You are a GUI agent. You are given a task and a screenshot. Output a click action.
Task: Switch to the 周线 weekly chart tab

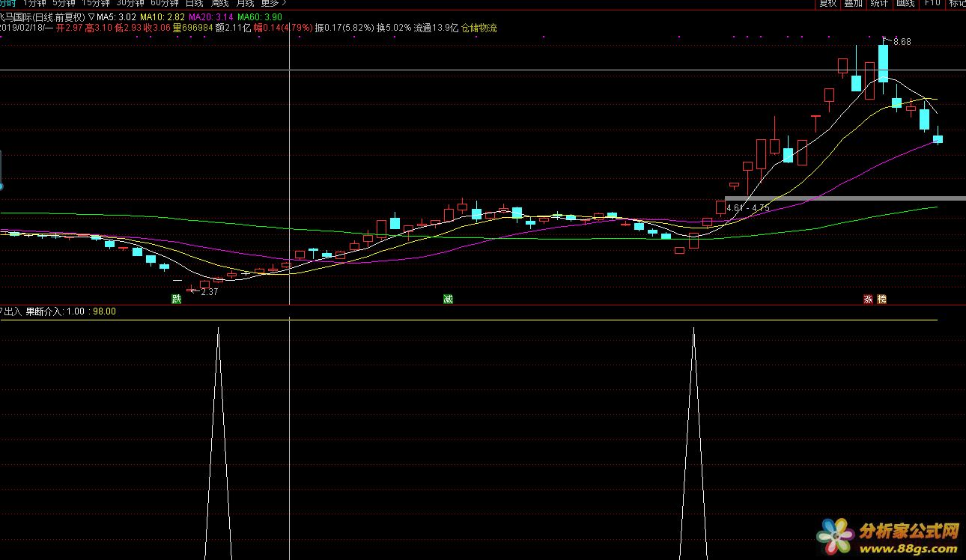tap(219, 3)
